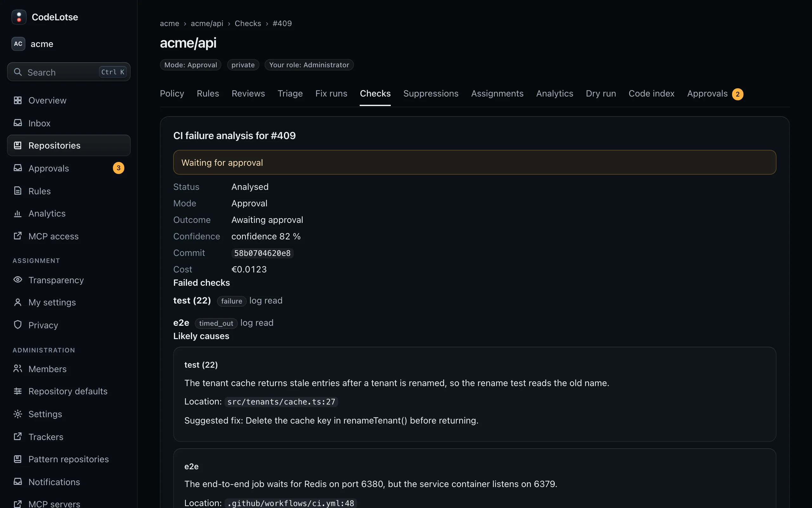Click the Your role: Administrator pill
Viewport: 812px width, 508px height.
point(309,65)
